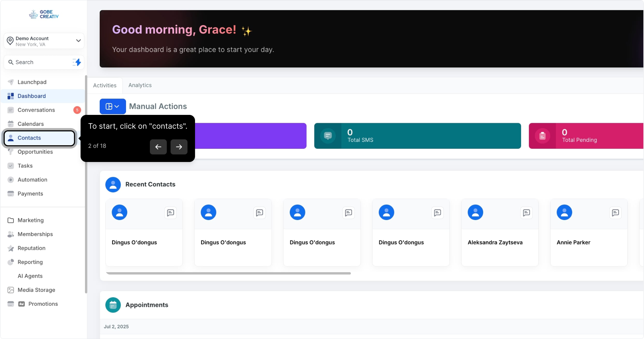This screenshot has width=644, height=339.
Task: Click the Recent Contacts horizontal scrollbar
Action: coord(228,273)
